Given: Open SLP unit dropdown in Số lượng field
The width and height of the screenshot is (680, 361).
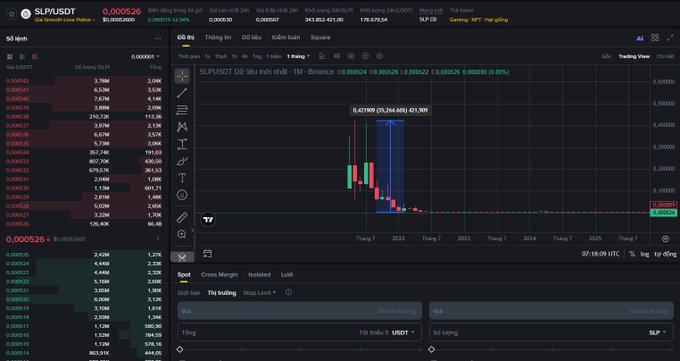Looking at the screenshot, I should coord(657,333).
